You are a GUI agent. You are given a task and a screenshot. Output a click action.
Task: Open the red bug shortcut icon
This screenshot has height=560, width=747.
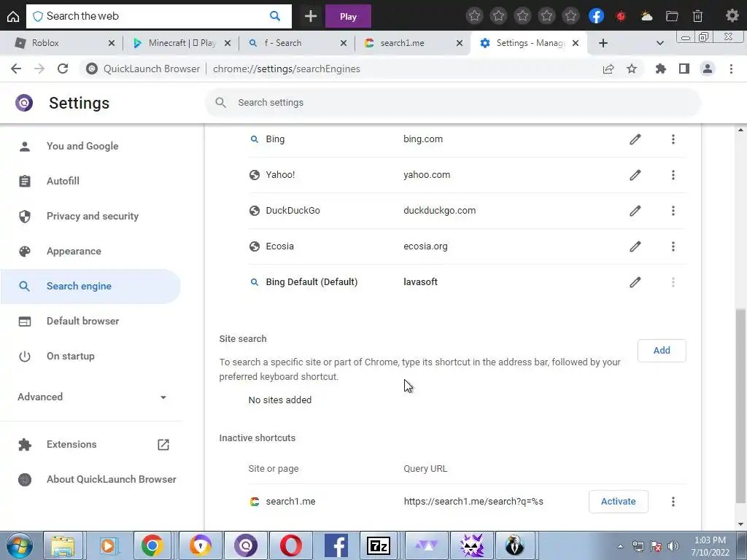[621, 16]
